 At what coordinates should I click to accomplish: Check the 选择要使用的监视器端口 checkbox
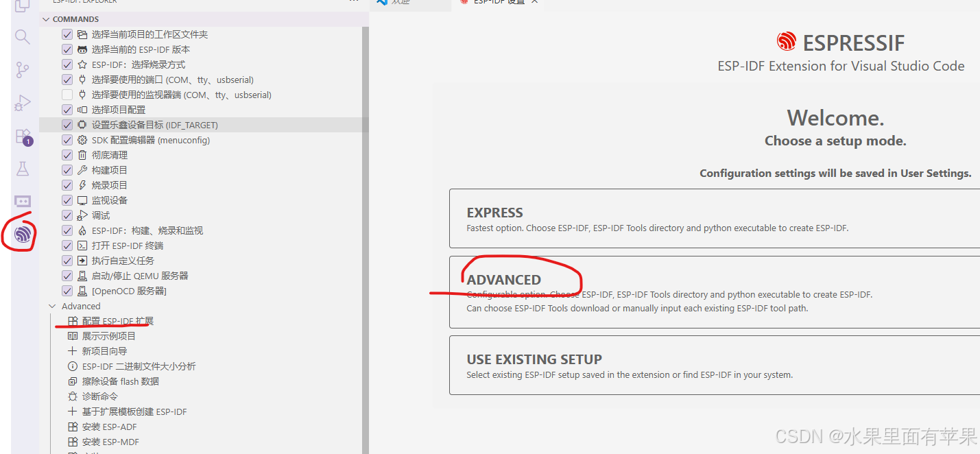point(67,95)
